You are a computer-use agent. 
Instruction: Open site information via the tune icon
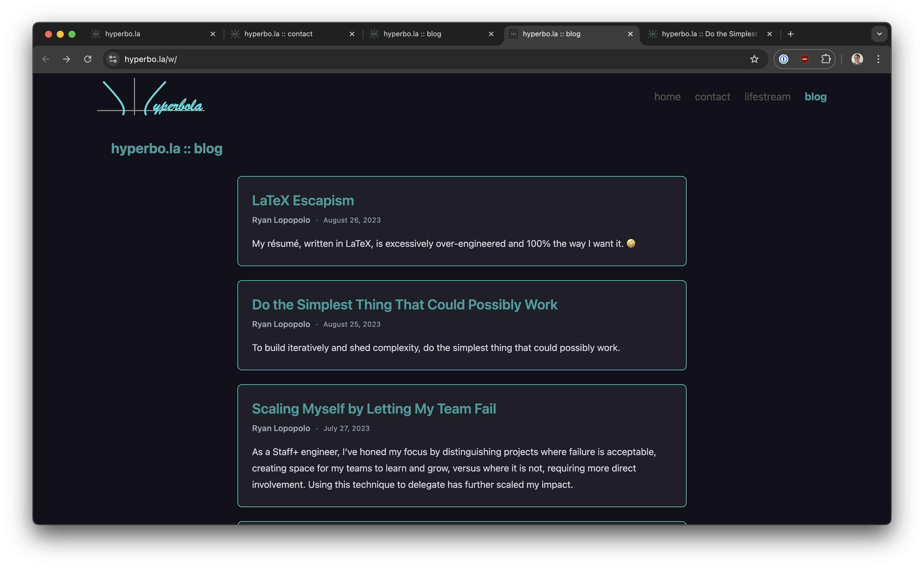[x=113, y=59]
